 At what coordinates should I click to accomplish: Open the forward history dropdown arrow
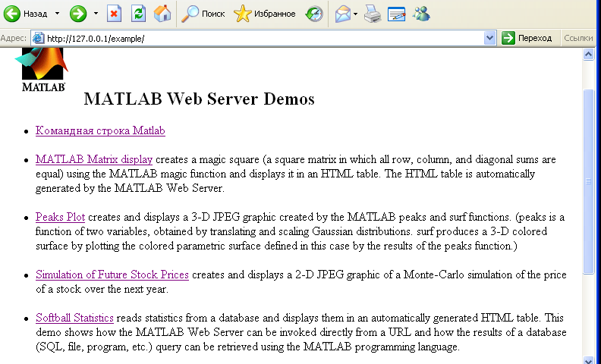tap(96, 14)
